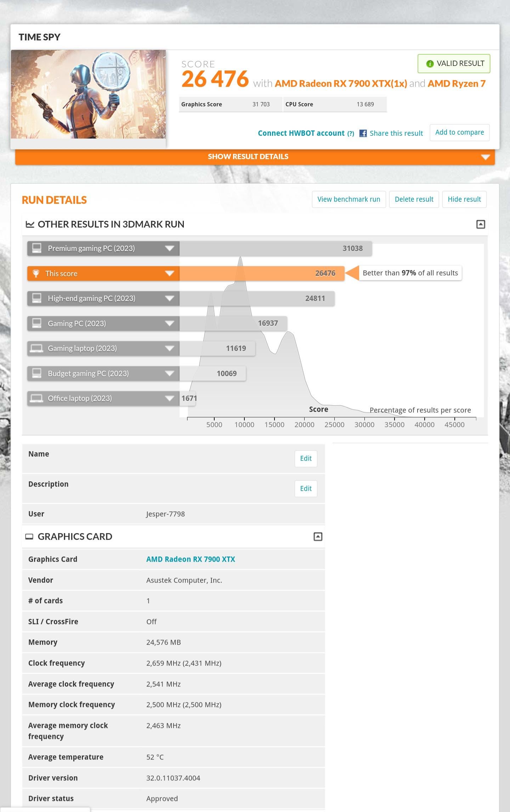The height and width of the screenshot is (812, 510).
Task: Click the desktop icon for High-end gaming PC
Action: (x=37, y=298)
